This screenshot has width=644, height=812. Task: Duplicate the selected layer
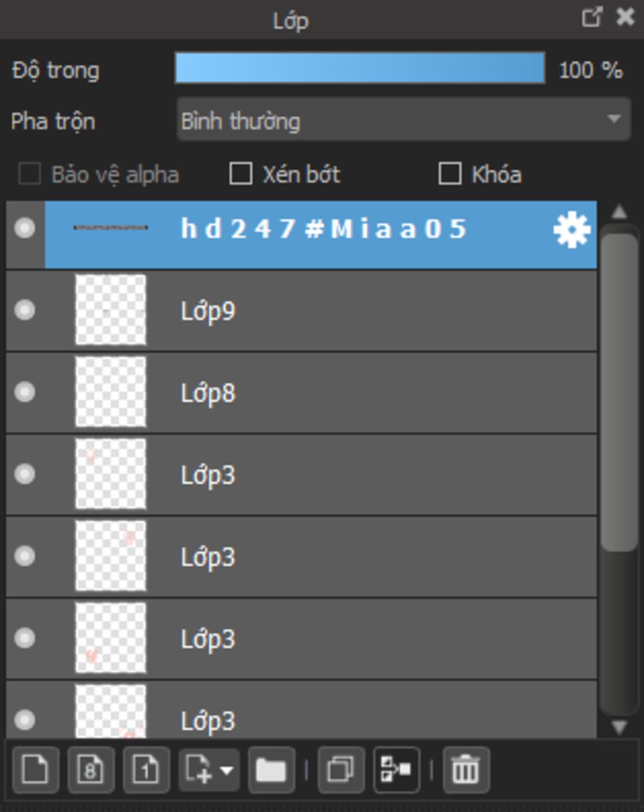click(x=341, y=770)
